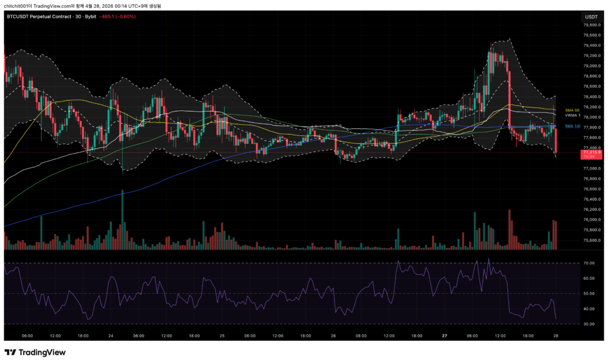Click date marker 28 on time axis

[555, 335]
